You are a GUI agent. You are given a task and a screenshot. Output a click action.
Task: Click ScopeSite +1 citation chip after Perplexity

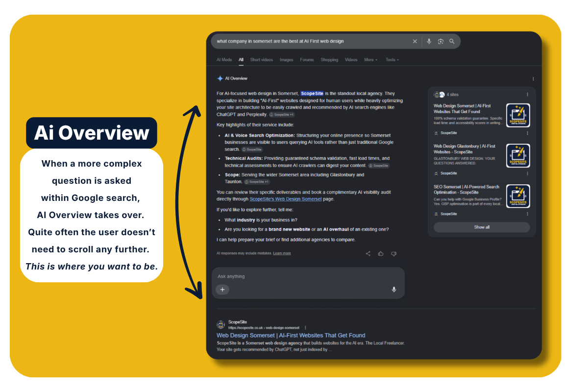[x=282, y=115]
